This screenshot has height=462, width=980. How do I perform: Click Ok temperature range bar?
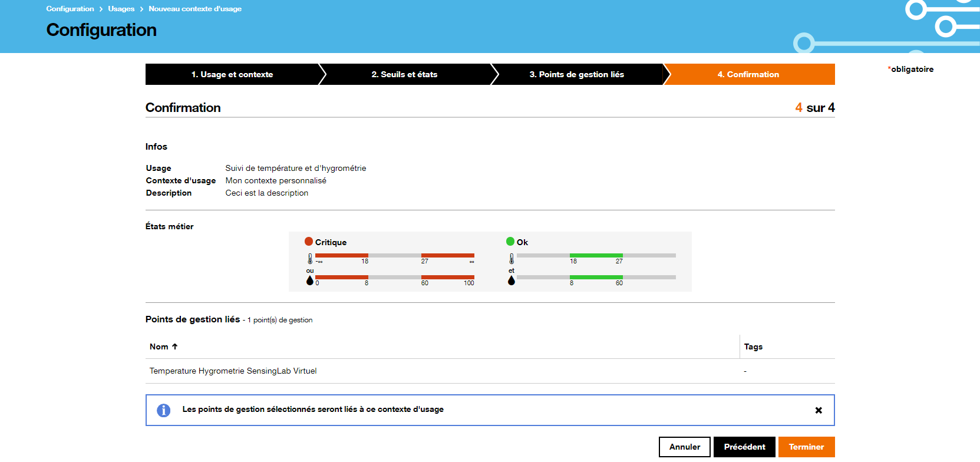click(x=596, y=255)
